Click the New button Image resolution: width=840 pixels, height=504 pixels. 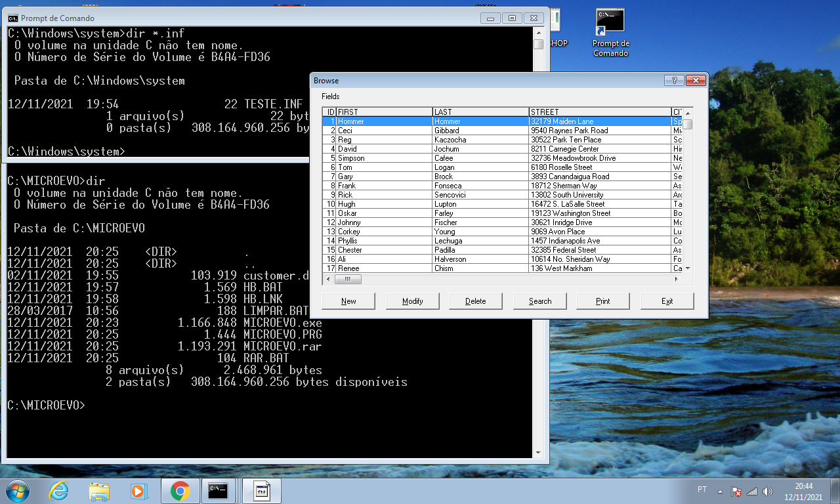pos(348,301)
